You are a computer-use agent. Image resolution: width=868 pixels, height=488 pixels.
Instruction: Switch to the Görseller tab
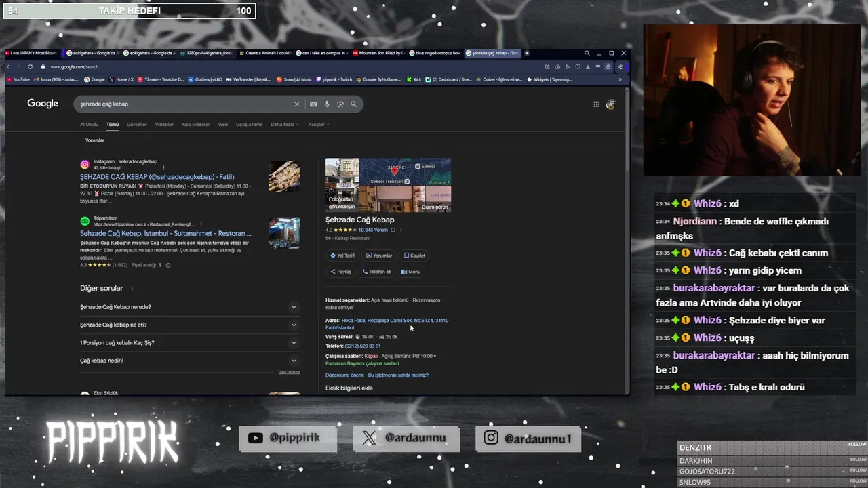coord(137,124)
